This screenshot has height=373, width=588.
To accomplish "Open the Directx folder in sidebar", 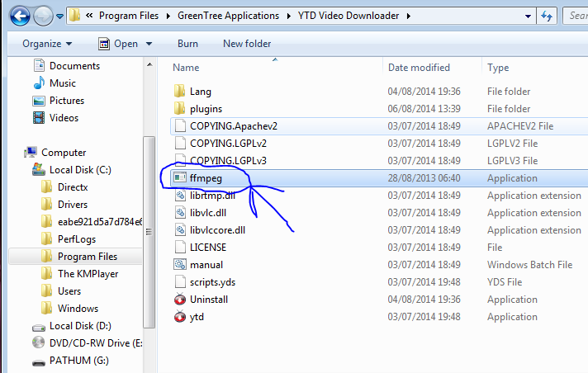I will tap(73, 187).
